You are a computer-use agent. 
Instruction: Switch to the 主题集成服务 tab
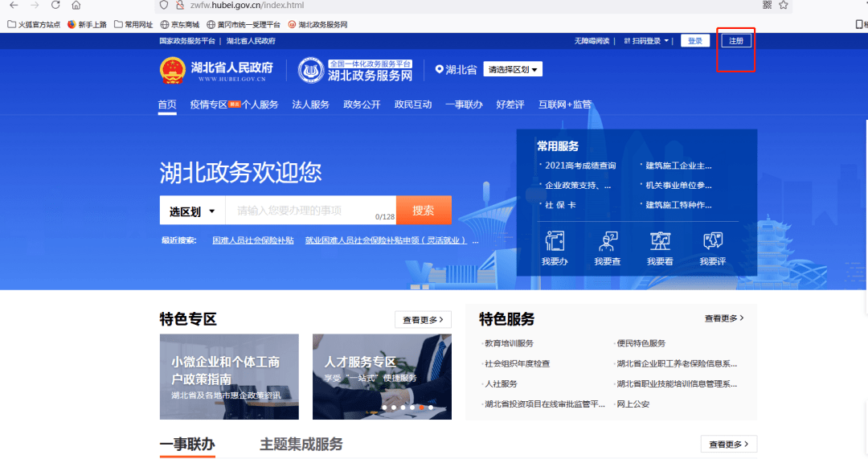tap(301, 444)
